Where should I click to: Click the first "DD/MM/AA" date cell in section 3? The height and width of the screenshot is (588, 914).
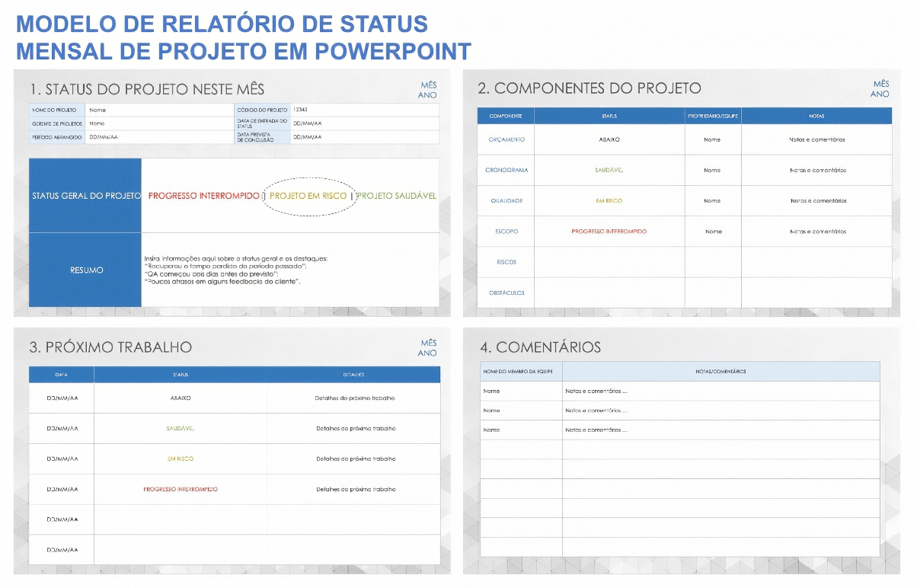tap(61, 398)
